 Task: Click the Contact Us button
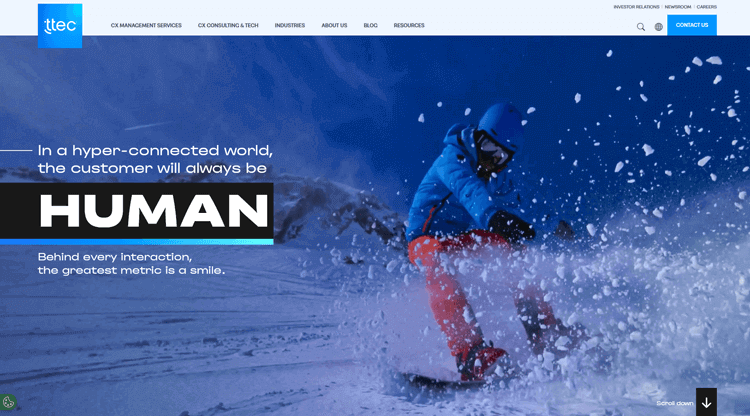coord(692,25)
